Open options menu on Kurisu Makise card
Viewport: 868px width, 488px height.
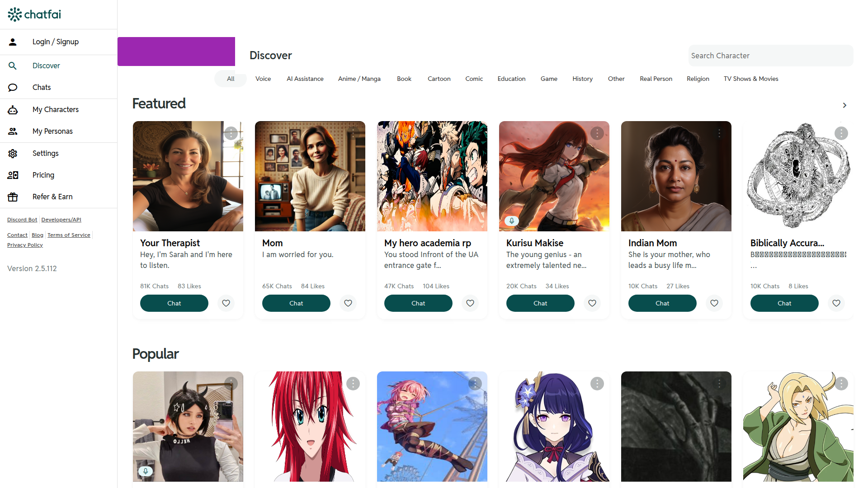point(597,133)
